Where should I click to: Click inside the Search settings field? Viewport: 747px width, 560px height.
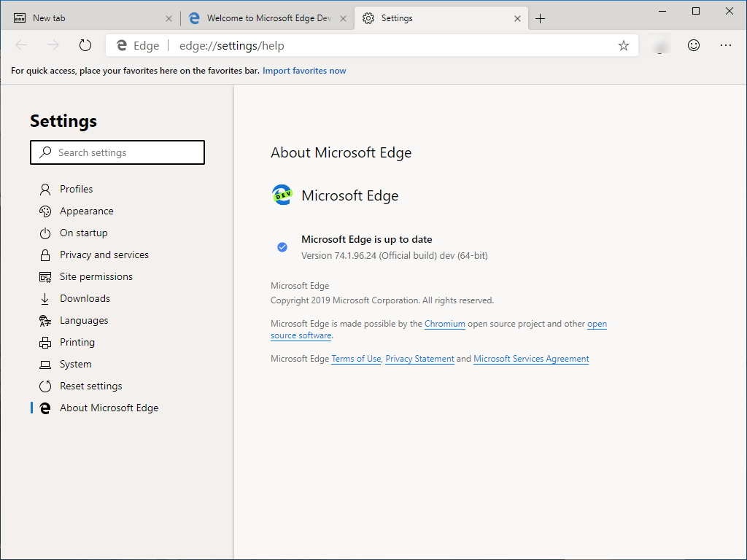click(x=117, y=152)
